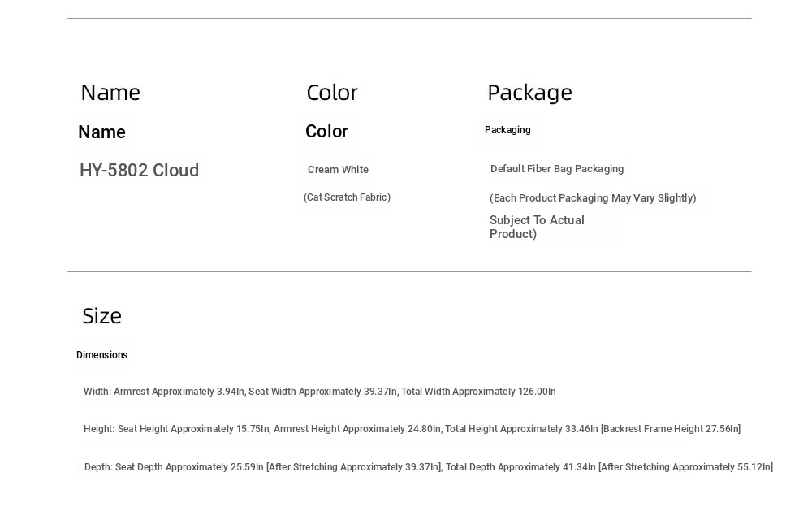The height and width of the screenshot is (516, 812).
Task: Click the Cat Scratch Fabric note
Action: pos(347,197)
